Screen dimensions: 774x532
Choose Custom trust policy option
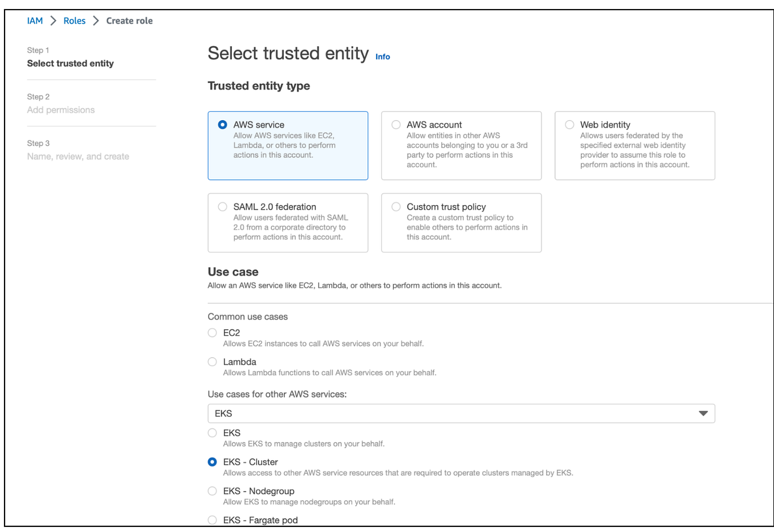coord(396,207)
